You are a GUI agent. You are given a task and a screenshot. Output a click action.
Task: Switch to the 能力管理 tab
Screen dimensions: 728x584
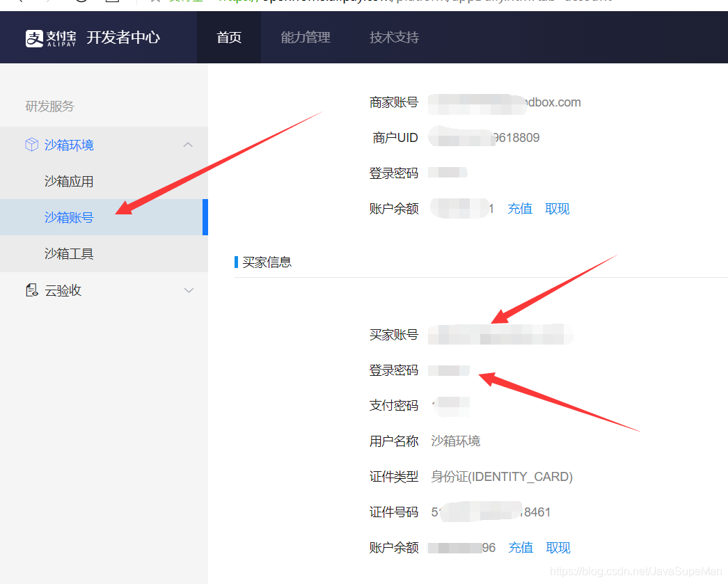click(x=306, y=37)
